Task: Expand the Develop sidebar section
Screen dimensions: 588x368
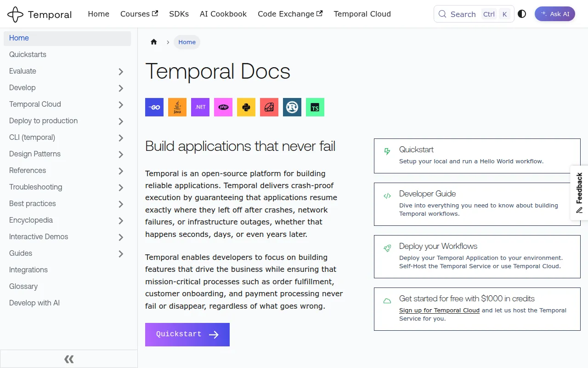Action: tap(121, 88)
